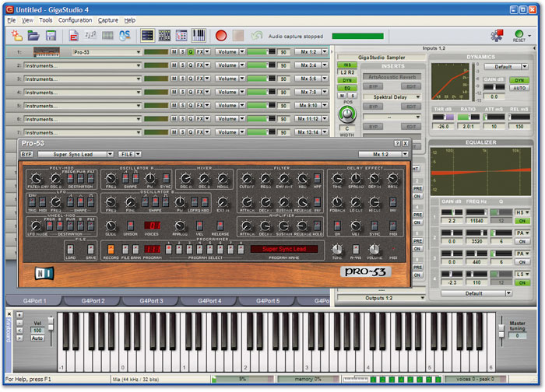Switch to the G4Port 3 tab
This screenshot has height=392, width=545.
151,300
